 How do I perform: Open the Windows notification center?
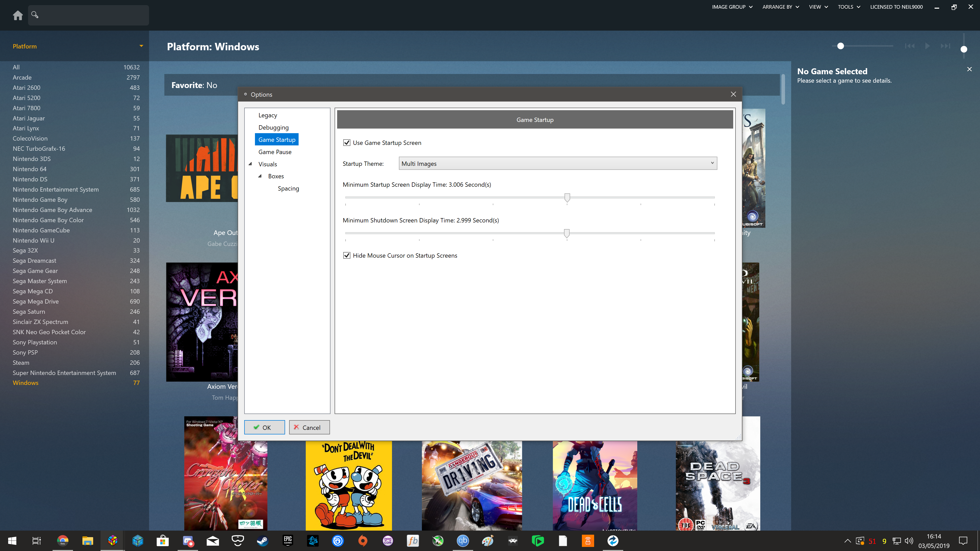(x=963, y=541)
